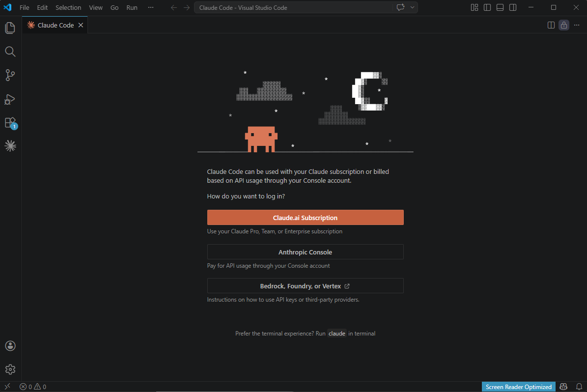Open the Explorer view in the activity bar

tap(10, 28)
